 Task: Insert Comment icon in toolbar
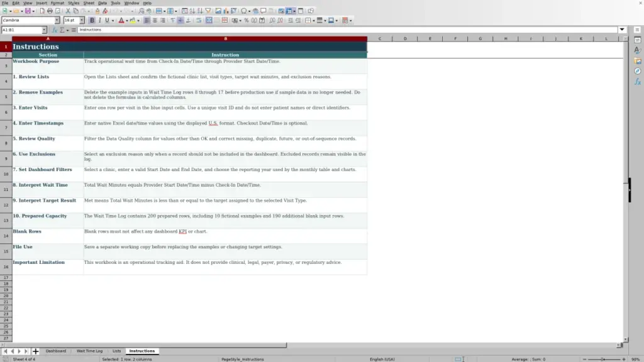click(264, 11)
